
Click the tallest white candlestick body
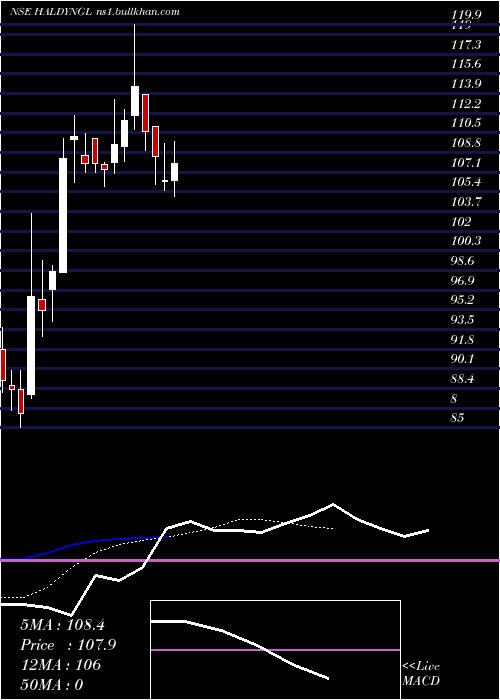click(63, 215)
